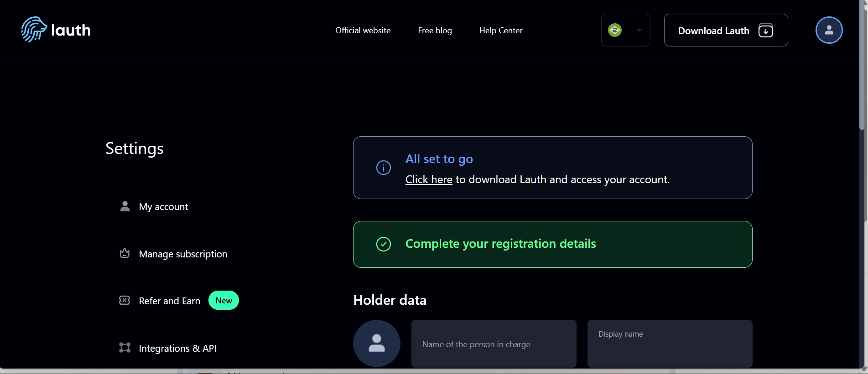Image resolution: width=868 pixels, height=374 pixels.
Task: Click the Brazil flag language icon
Action: (x=615, y=30)
